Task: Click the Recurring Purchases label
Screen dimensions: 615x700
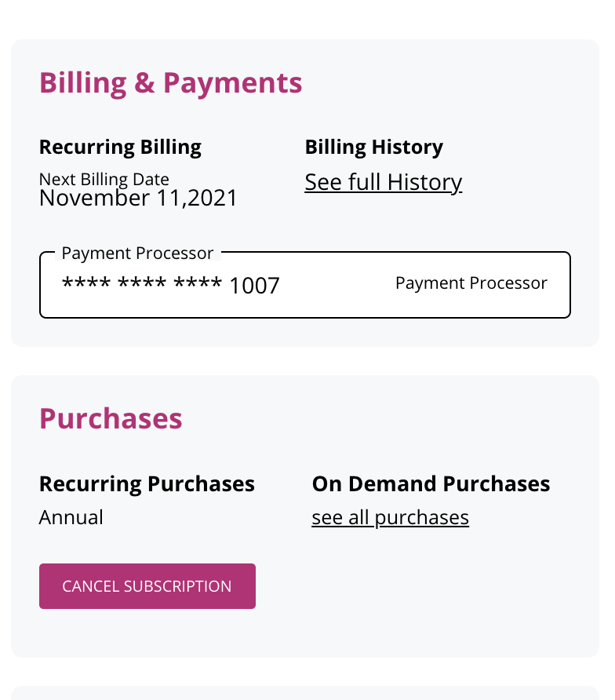Action: [x=147, y=483]
